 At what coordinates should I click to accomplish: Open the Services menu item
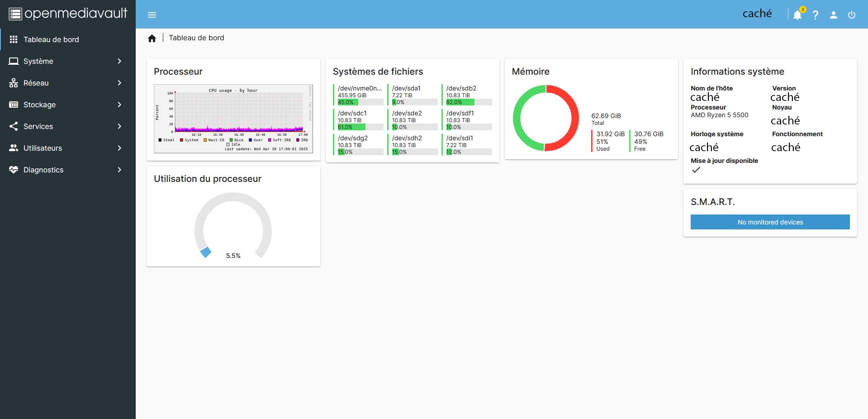(x=38, y=126)
